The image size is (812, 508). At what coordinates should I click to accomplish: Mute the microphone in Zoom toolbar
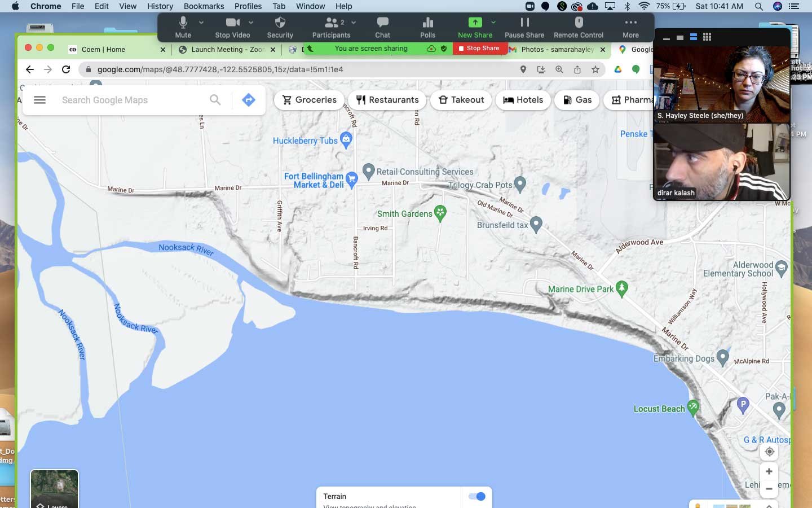(183, 27)
